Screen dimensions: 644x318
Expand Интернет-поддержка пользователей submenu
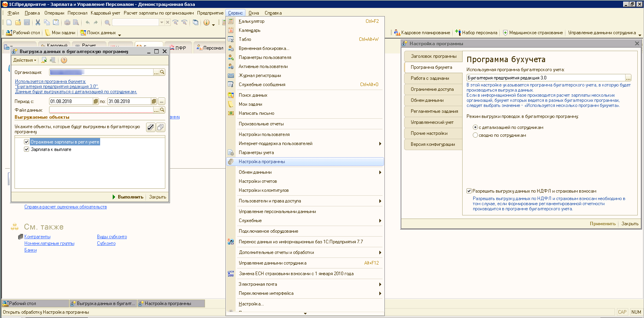(x=305, y=143)
